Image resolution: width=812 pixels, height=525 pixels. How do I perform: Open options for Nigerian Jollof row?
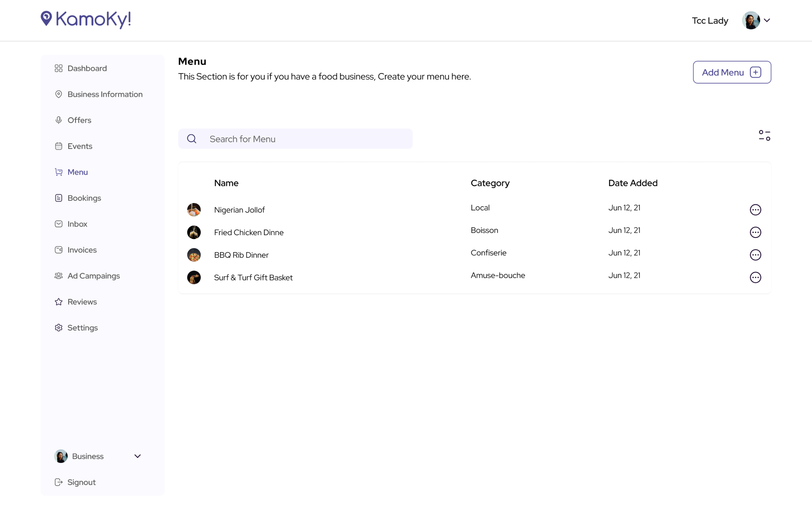point(755,210)
